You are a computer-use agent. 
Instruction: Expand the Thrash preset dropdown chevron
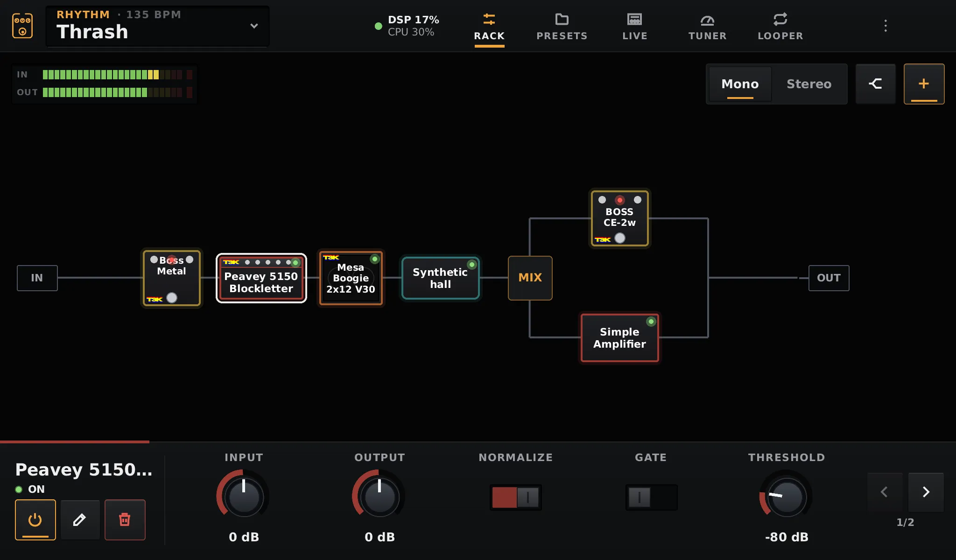coord(254,26)
